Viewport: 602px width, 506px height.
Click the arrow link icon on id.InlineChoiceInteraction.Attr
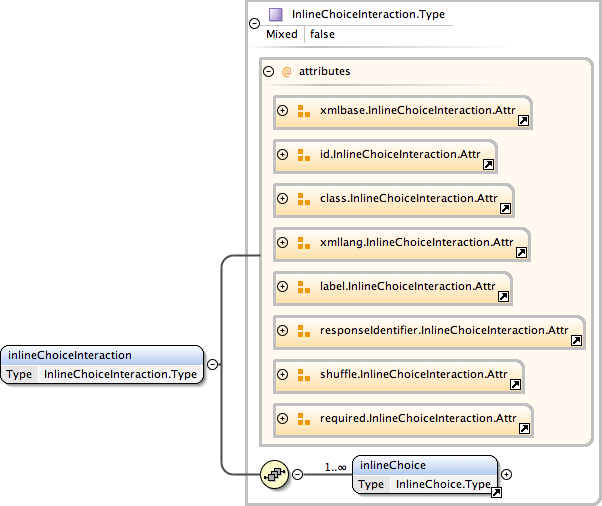point(489,165)
